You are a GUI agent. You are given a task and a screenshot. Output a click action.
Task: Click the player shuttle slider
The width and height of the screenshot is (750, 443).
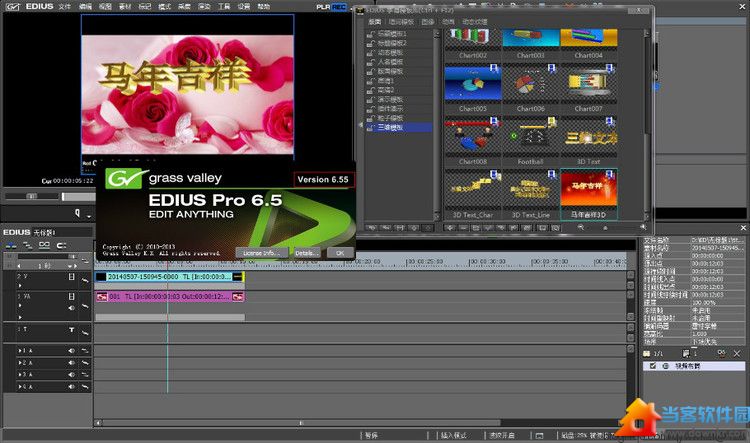[32, 196]
